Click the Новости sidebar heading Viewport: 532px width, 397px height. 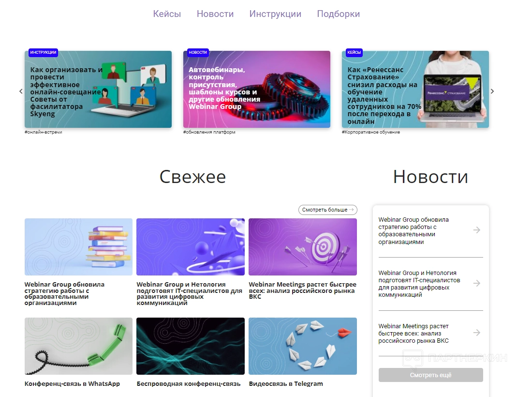[x=430, y=177]
